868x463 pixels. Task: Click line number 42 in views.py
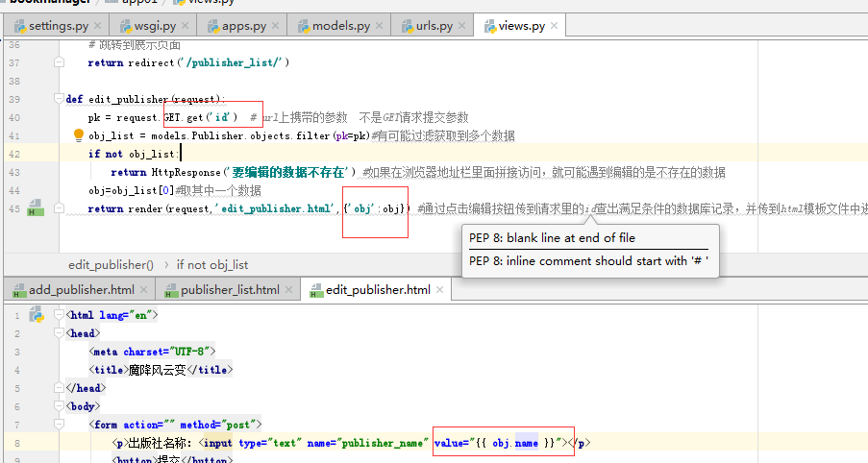pos(14,154)
